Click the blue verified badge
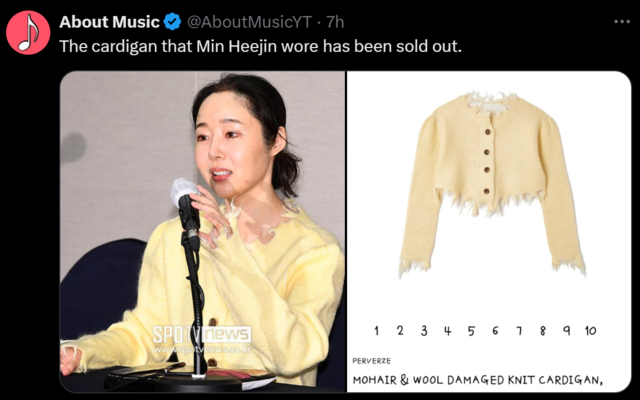 point(173,22)
